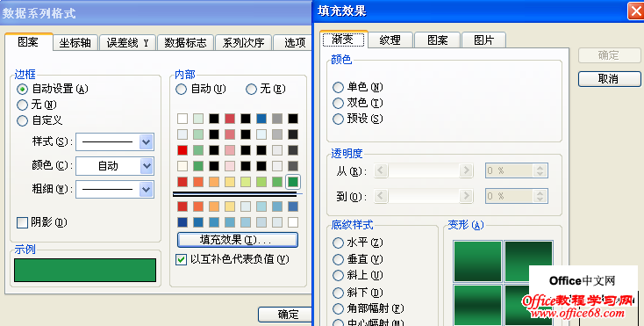Select 垂直 shading style
Screen dimensions: 644x326
(338, 259)
